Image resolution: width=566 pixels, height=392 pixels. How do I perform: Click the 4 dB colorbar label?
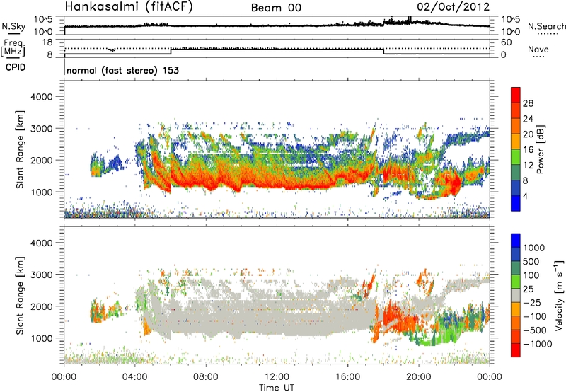coord(525,196)
